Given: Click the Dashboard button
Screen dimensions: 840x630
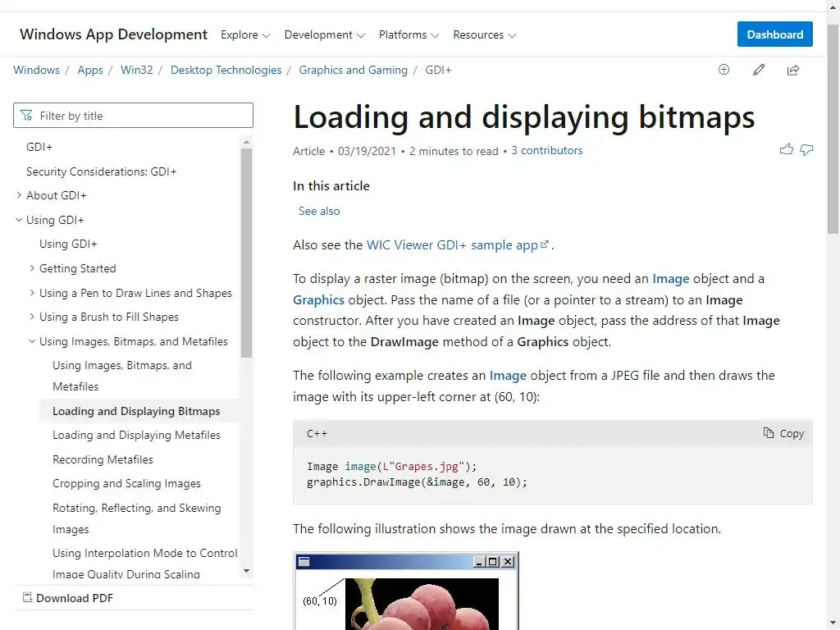Looking at the screenshot, I should [x=774, y=34].
